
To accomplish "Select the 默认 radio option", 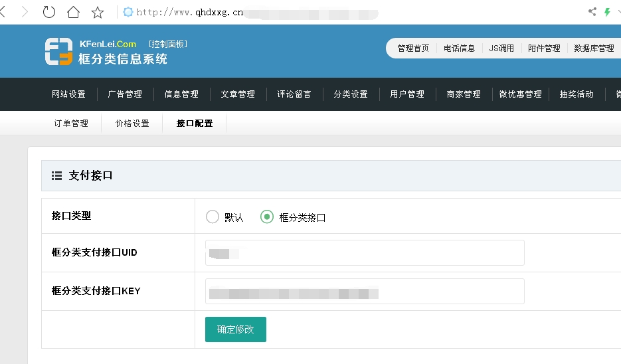I will click(213, 217).
